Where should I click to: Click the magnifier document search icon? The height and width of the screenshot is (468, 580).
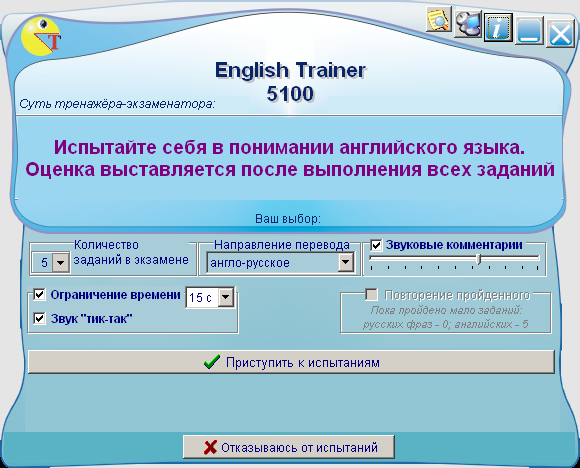pos(439,20)
